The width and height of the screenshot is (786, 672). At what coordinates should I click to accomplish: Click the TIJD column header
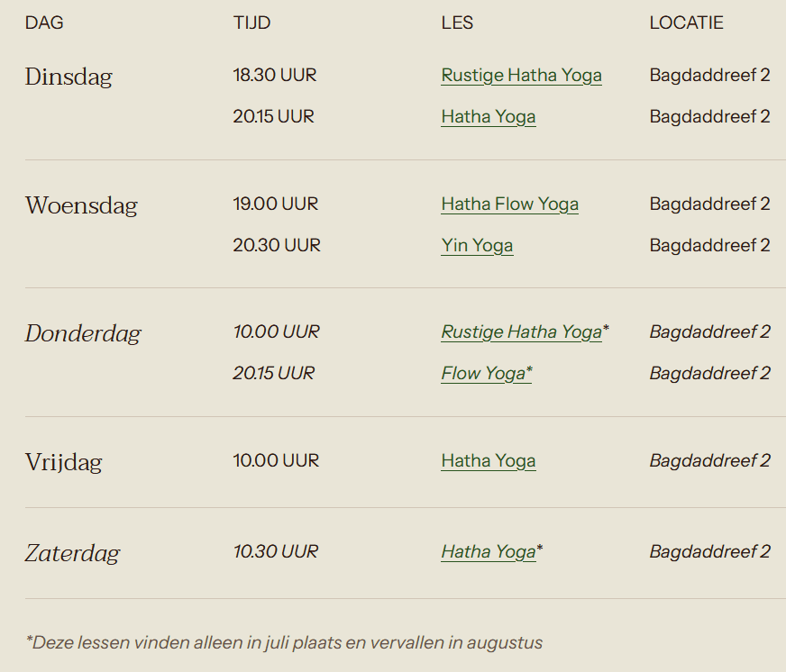251,23
